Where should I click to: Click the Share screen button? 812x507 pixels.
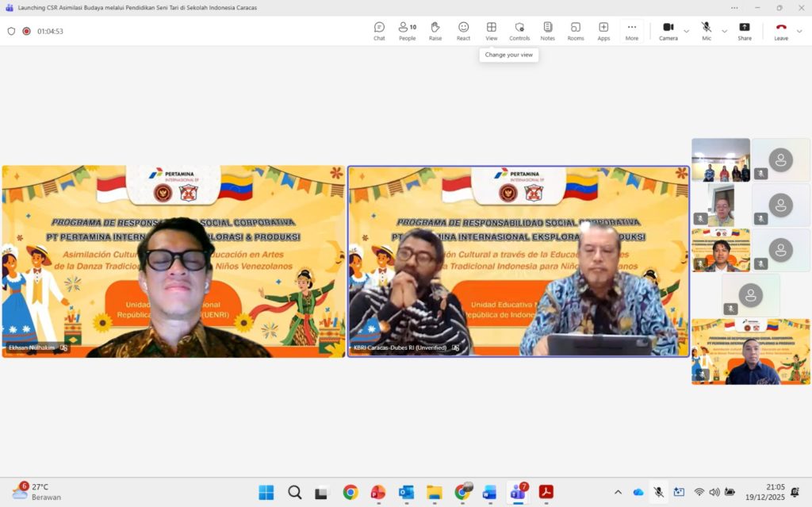(x=745, y=31)
